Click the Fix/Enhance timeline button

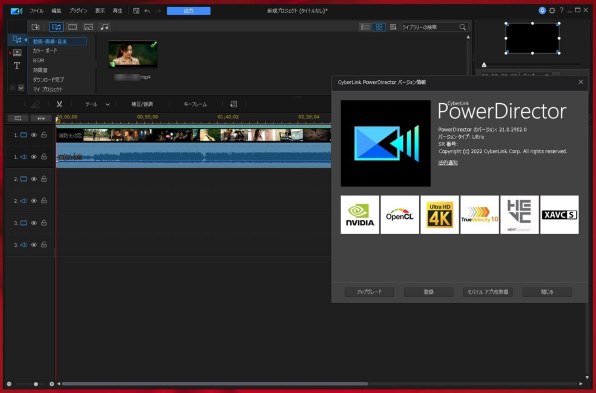[x=142, y=104]
